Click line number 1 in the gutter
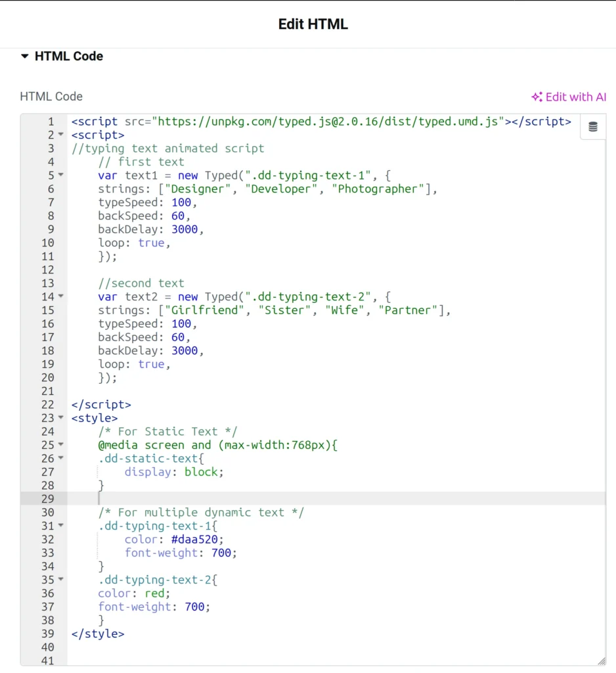This screenshot has width=616, height=673. point(51,122)
